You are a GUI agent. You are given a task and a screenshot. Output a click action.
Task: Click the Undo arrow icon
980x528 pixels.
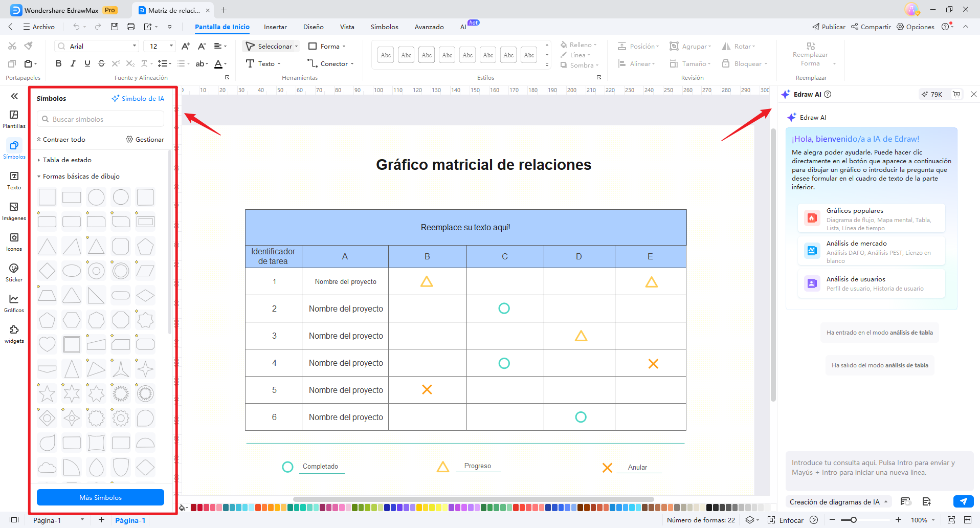pyautogui.click(x=76, y=27)
